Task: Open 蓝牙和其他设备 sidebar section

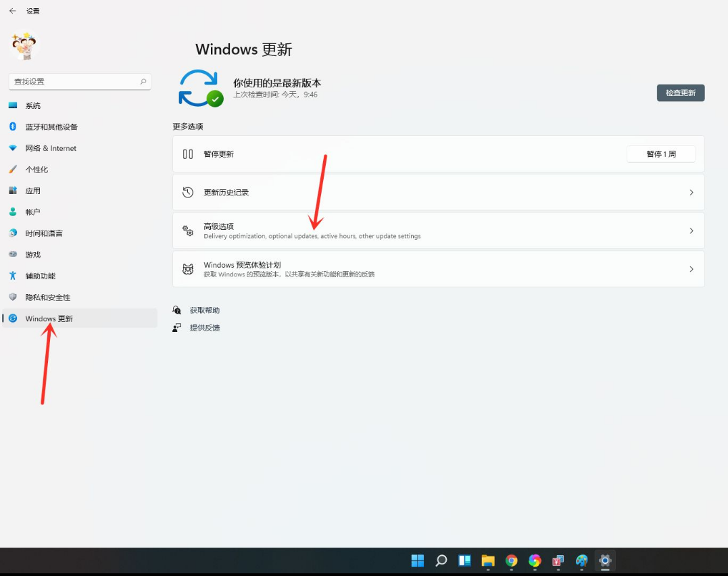Action: 51,127
